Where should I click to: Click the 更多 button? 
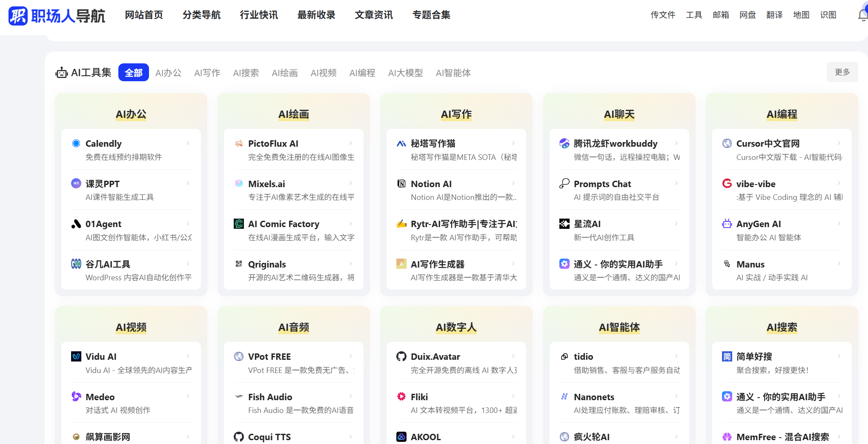[842, 72]
